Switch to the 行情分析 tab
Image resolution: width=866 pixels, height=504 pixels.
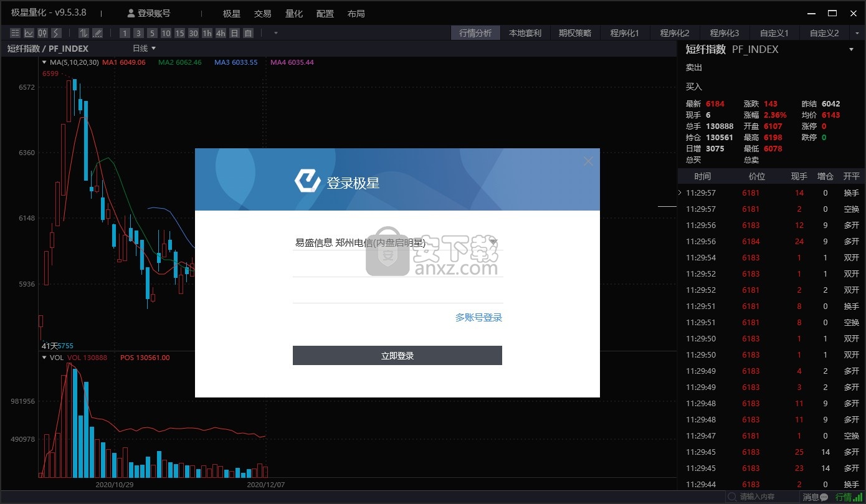475,33
